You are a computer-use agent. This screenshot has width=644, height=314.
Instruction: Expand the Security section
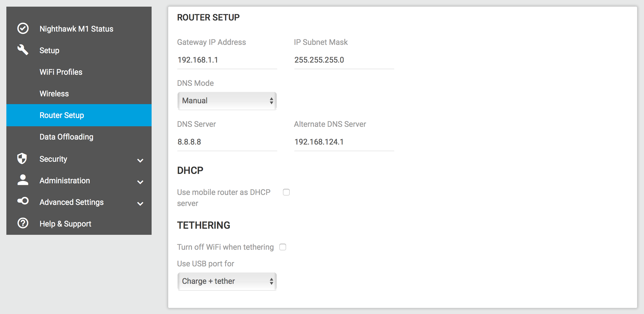[141, 160]
